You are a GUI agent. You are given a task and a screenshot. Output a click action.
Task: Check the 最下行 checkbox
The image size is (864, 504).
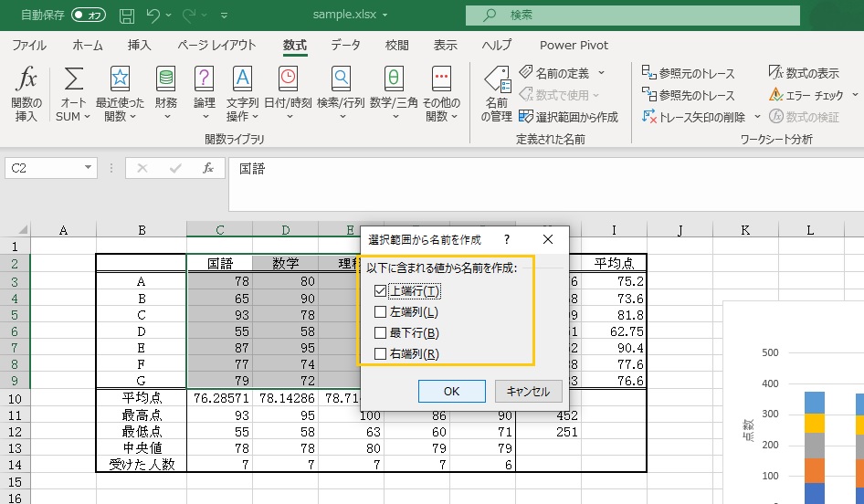click(381, 333)
